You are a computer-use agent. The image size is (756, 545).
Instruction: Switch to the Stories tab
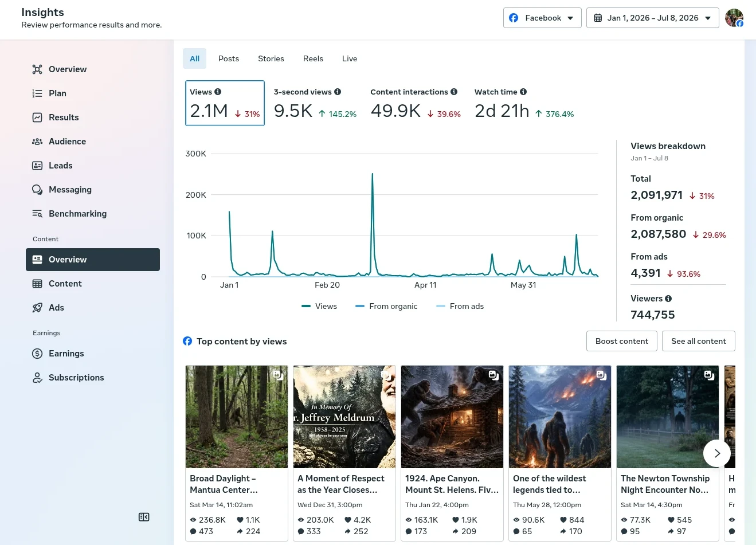coord(271,58)
